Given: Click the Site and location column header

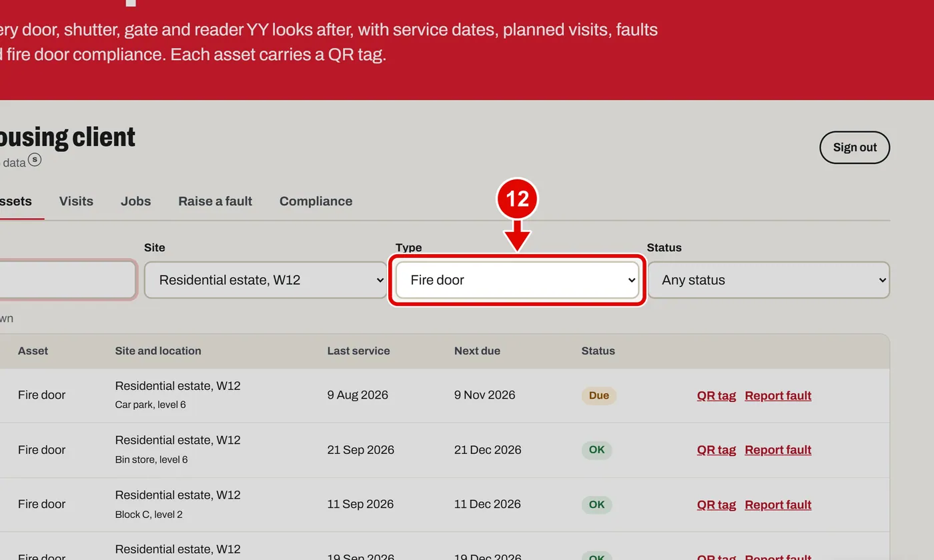Looking at the screenshot, I should [158, 351].
